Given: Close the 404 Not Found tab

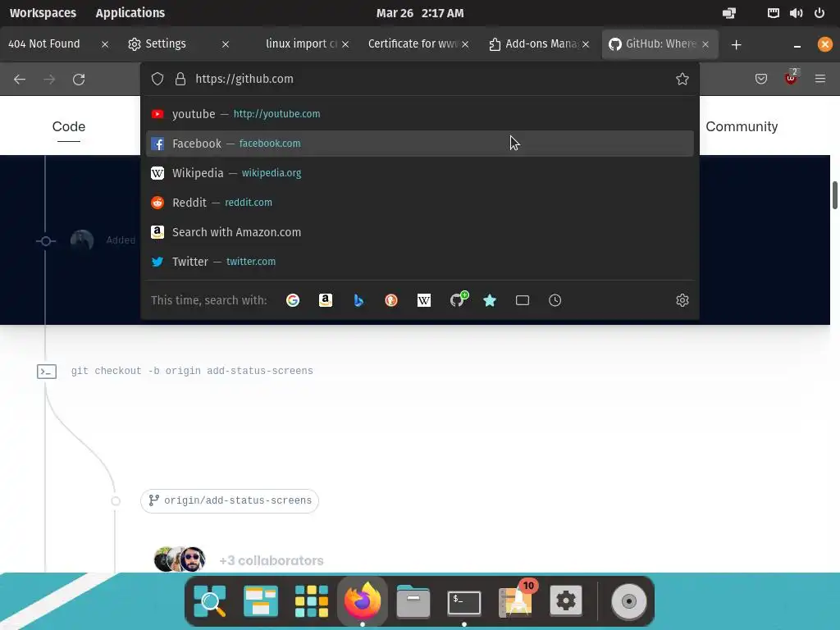Looking at the screenshot, I should click(105, 44).
